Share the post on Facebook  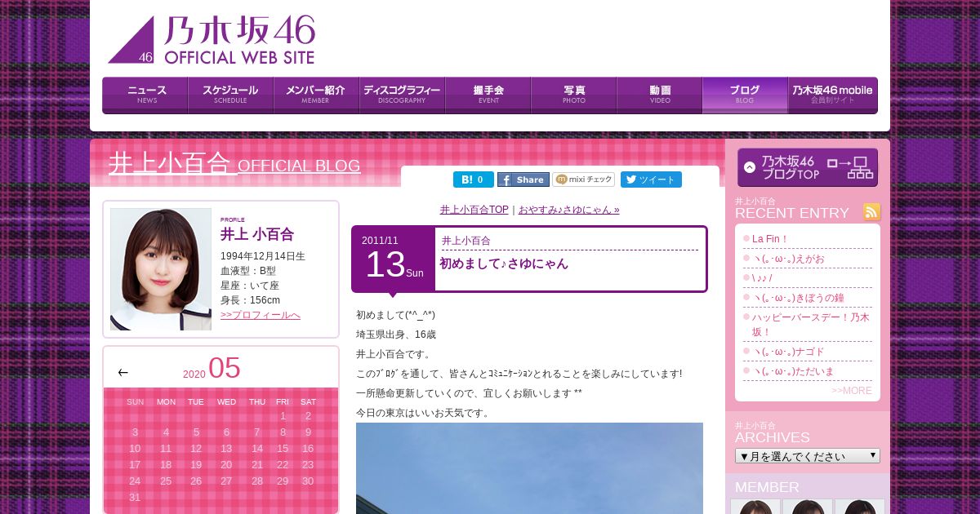click(523, 179)
